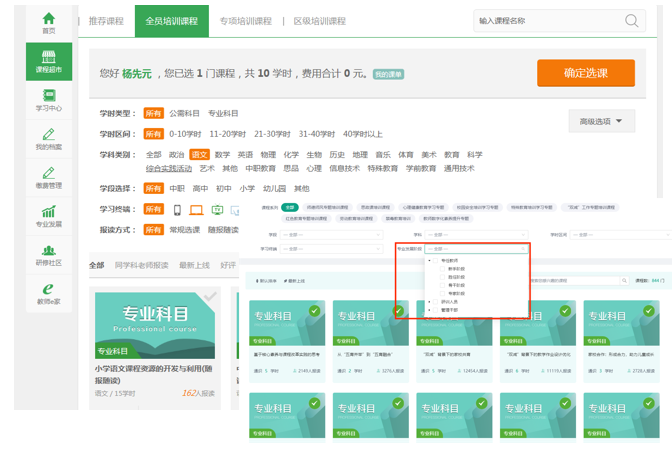Select 信息技术 in 学科类别
Image resolution: width=672 pixels, height=452 pixels.
345,168
